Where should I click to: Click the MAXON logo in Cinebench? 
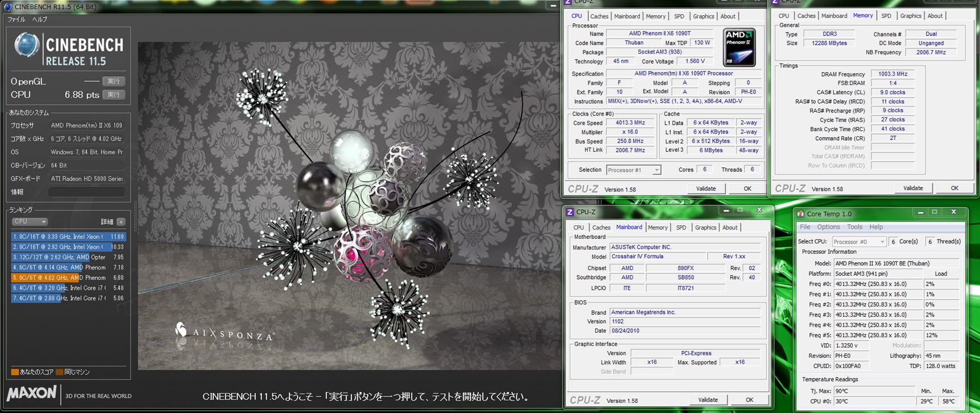(x=32, y=393)
